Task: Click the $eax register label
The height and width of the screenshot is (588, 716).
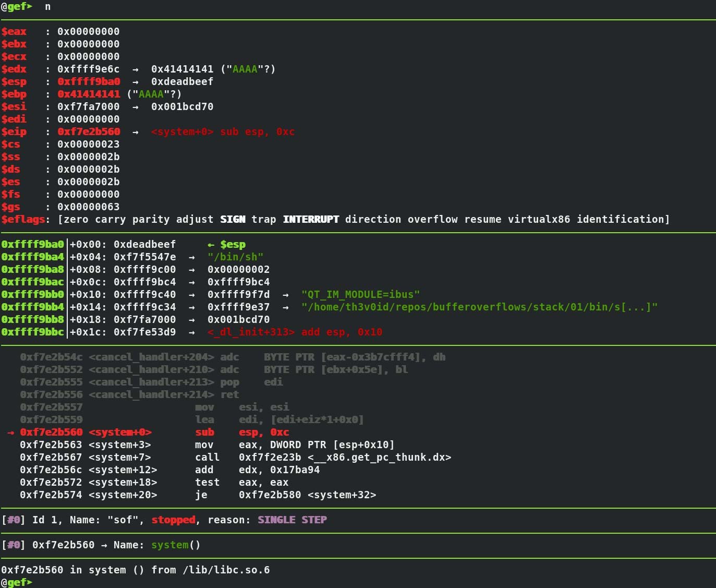Action: pos(15,31)
